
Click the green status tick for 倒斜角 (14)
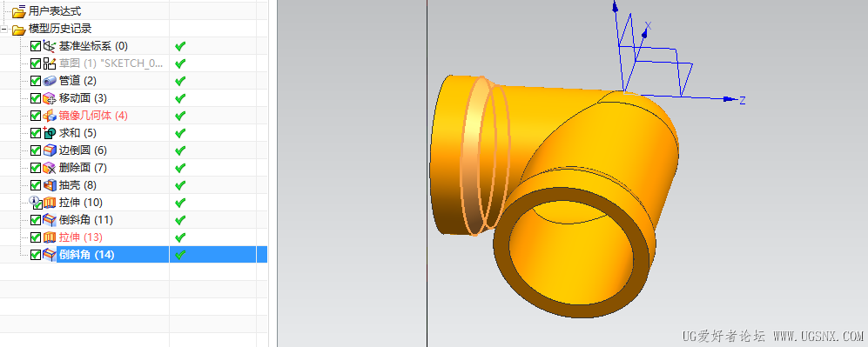(x=180, y=255)
